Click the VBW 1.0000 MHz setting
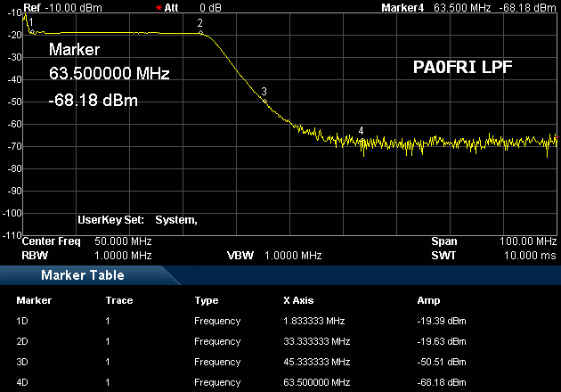The width and height of the screenshot is (561, 392). click(274, 255)
